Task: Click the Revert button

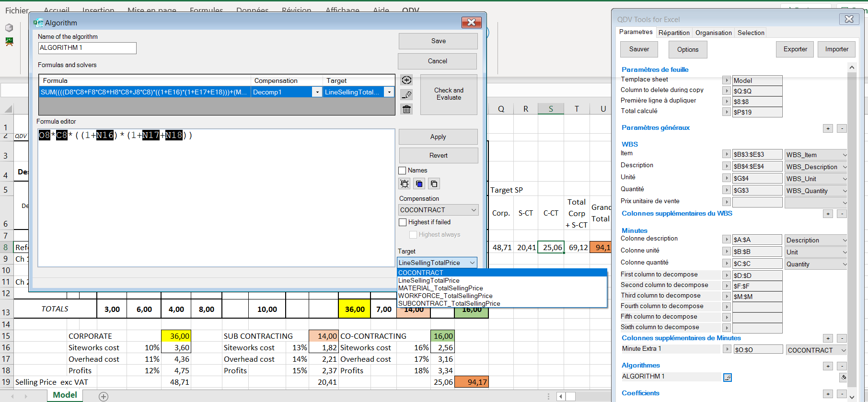Action: [439, 156]
